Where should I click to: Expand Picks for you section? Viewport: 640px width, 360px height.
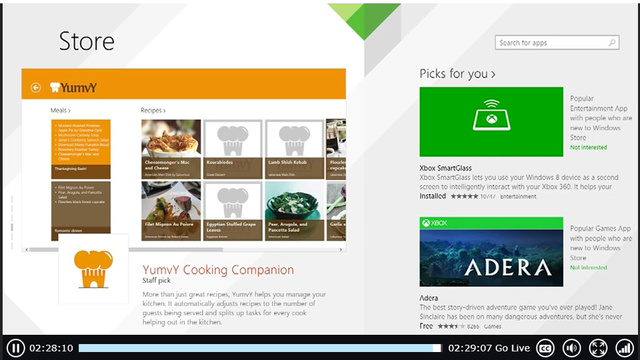[x=457, y=74]
